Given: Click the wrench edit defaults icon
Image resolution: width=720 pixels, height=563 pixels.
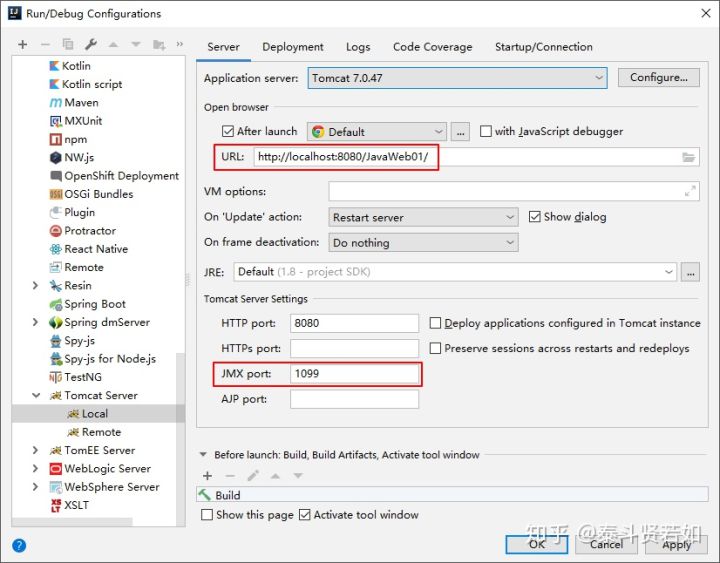Looking at the screenshot, I should coord(91,45).
